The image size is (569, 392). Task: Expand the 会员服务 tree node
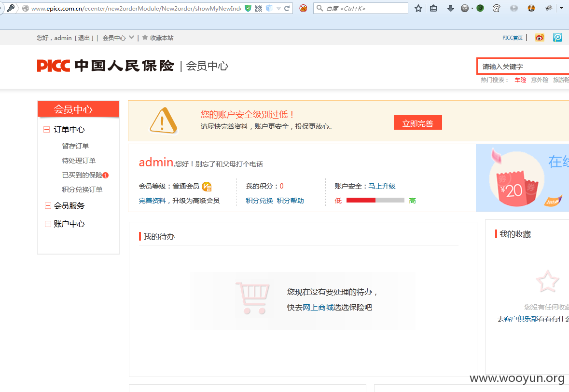[x=48, y=205]
